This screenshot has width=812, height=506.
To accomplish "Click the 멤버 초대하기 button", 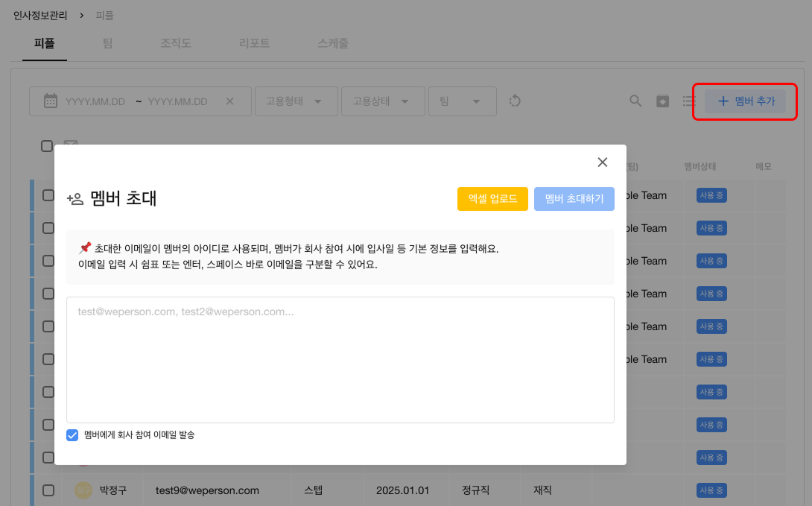I will [x=574, y=199].
